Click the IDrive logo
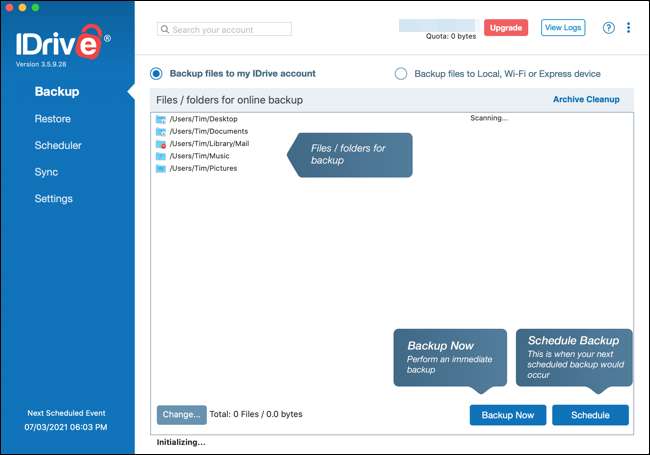The image size is (650, 455). click(x=63, y=42)
